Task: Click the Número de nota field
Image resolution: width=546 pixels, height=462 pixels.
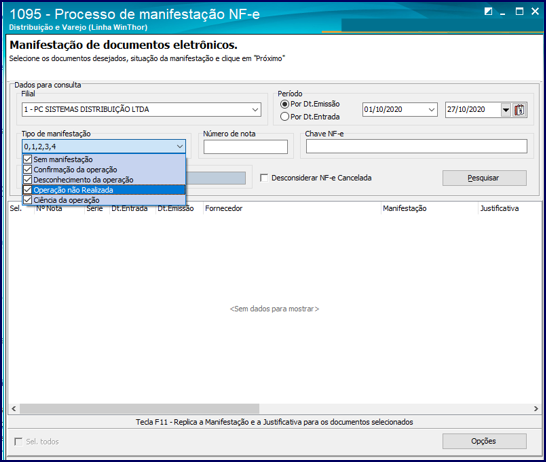Action: coord(245,147)
